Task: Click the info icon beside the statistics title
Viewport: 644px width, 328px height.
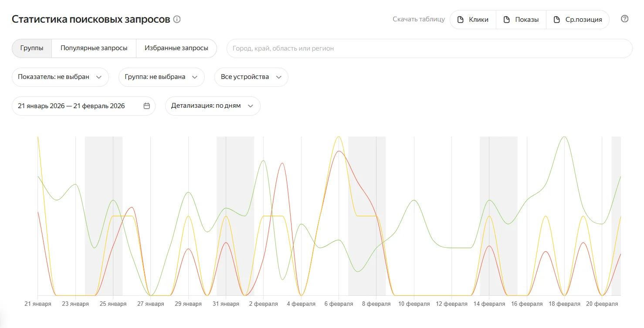Action: click(177, 19)
